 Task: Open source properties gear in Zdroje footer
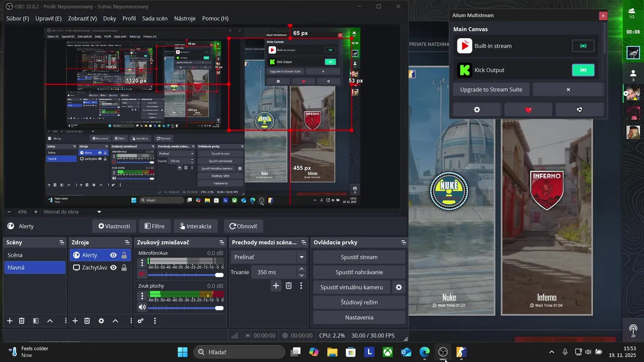click(101, 321)
